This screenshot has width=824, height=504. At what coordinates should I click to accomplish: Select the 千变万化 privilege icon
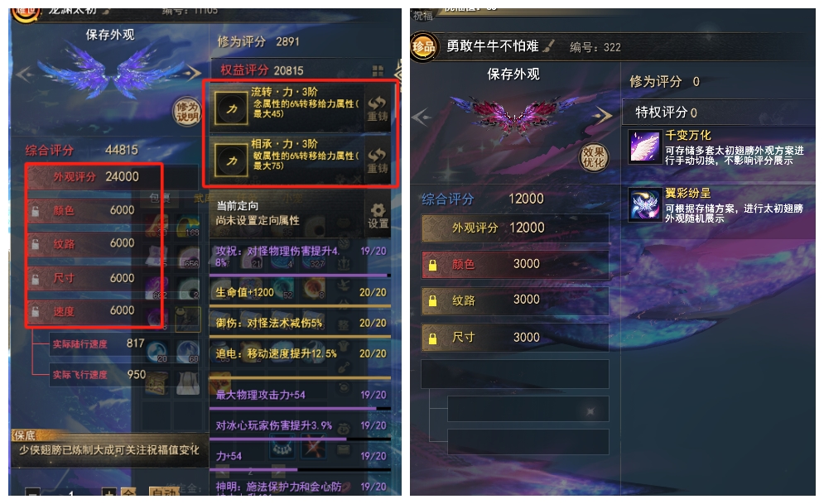[x=645, y=146]
